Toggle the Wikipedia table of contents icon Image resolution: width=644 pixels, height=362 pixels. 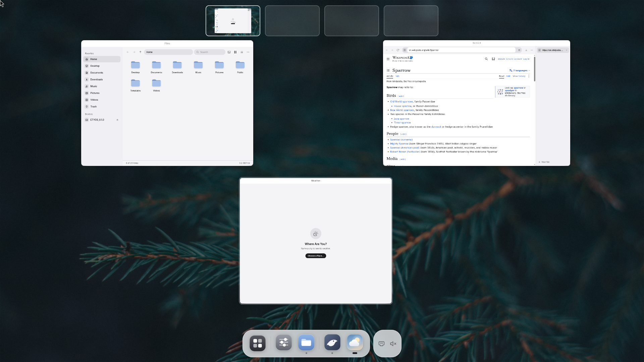[388, 70]
